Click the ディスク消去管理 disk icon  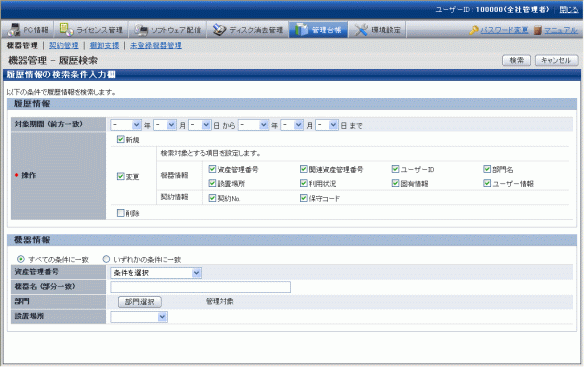pos(219,30)
